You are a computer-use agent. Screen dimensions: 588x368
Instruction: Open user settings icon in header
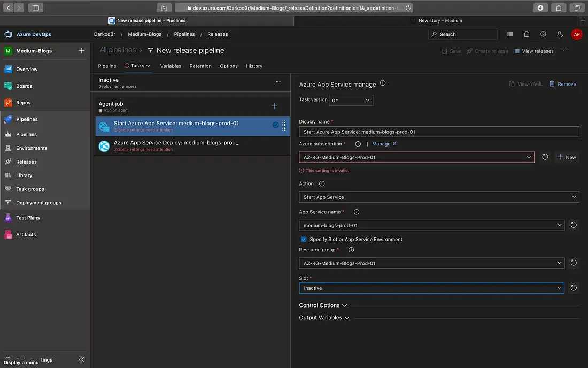560,34
